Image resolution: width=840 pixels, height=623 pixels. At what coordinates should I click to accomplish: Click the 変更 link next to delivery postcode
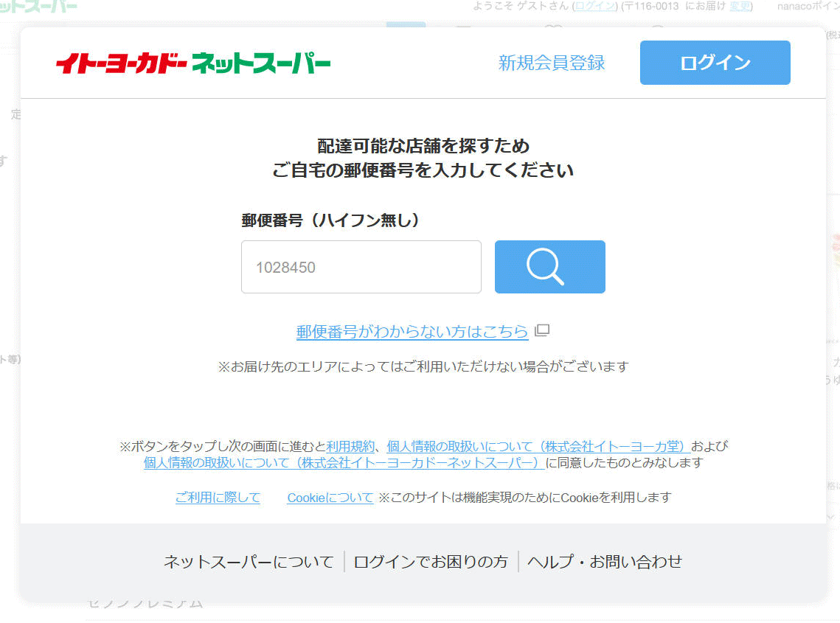pyautogui.click(x=740, y=6)
